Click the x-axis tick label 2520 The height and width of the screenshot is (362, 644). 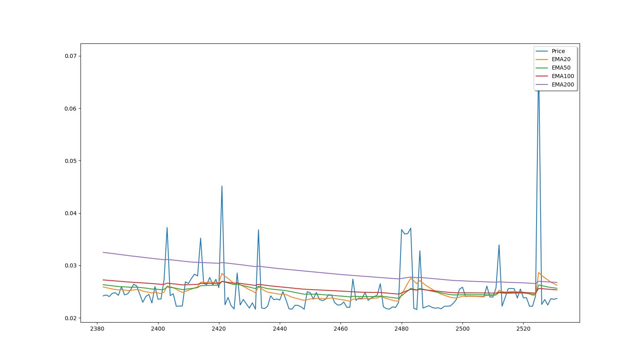tap(523, 329)
